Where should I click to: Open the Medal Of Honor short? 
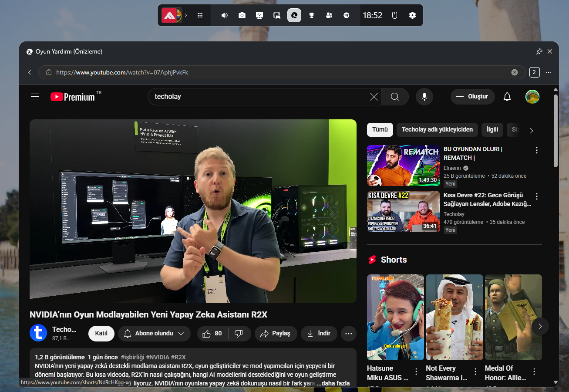tap(513, 317)
